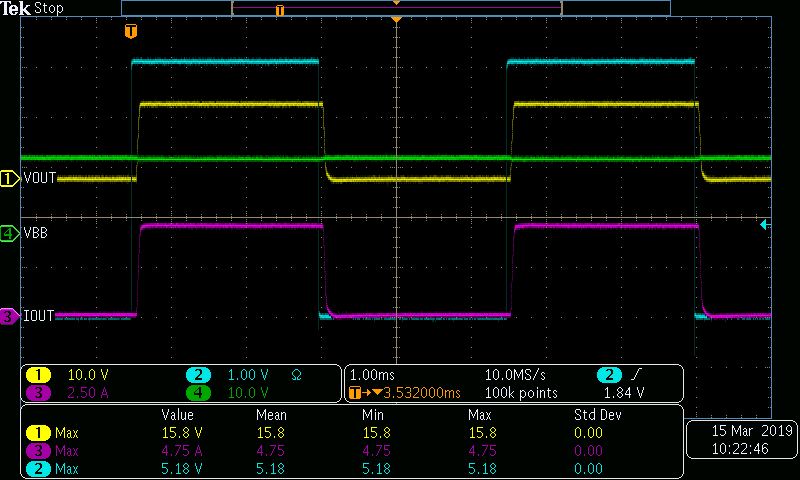The width and height of the screenshot is (800, 480).
Task: Click the channel 1 VOUT ground marker
Action: pos(9,179)
